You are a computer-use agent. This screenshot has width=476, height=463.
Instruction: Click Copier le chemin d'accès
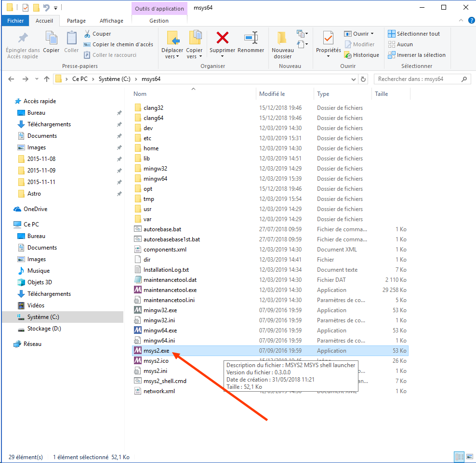[x=119, y=44]
